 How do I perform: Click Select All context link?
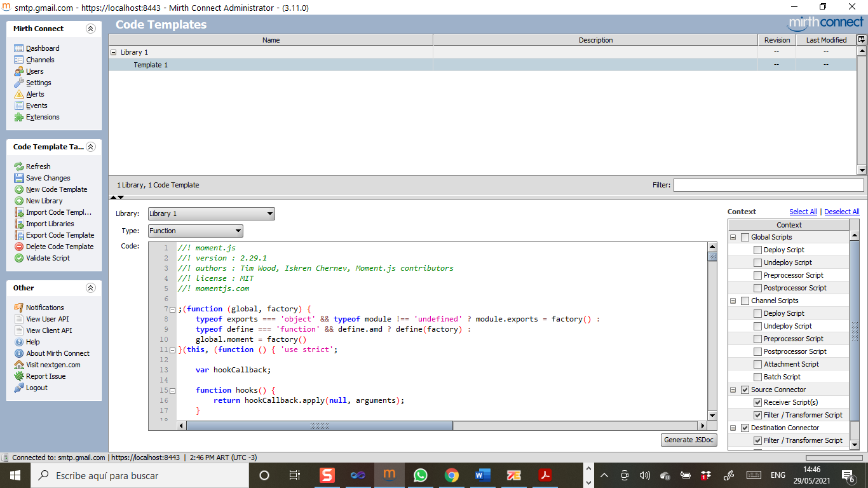pyautogui.click(x=803, y=212)
